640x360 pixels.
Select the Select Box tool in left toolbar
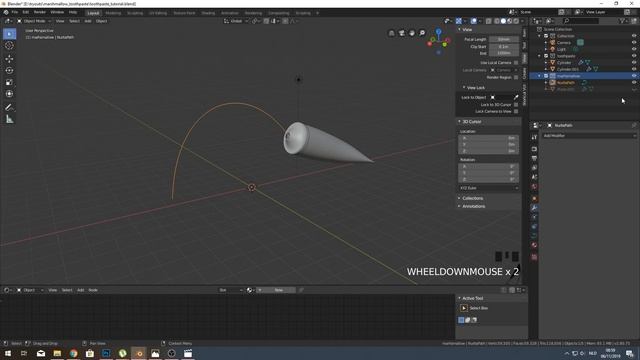click(x=9, y=34)
